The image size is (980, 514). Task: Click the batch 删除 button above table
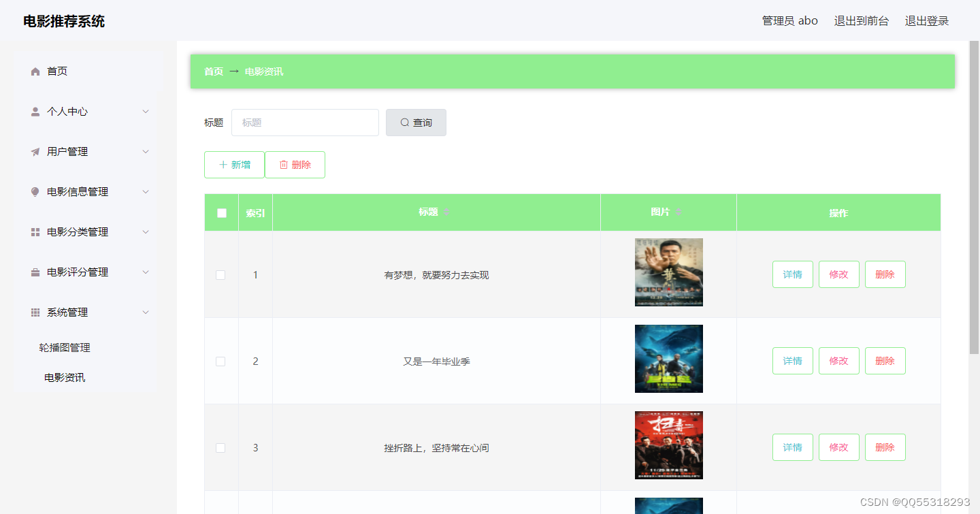point(295,165)
